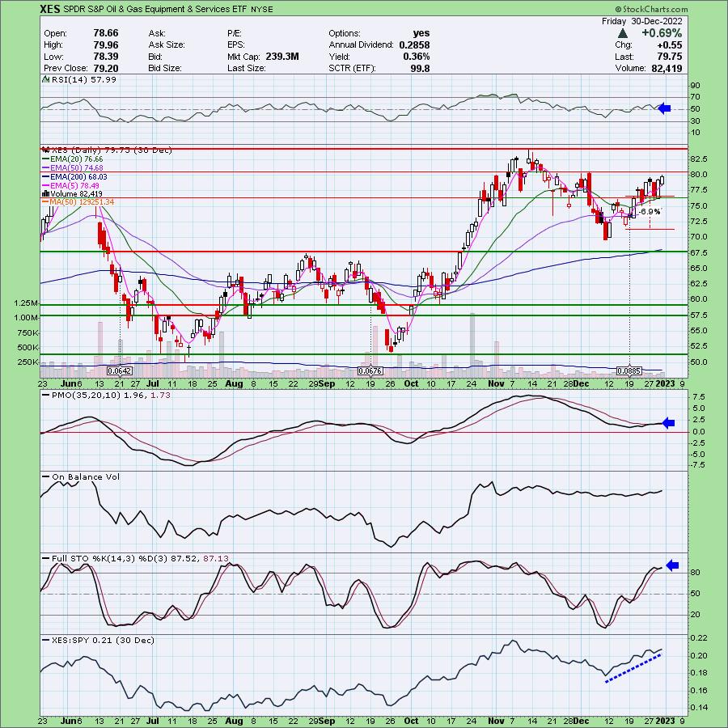Click the Ask Size field label

click(167, 45)
